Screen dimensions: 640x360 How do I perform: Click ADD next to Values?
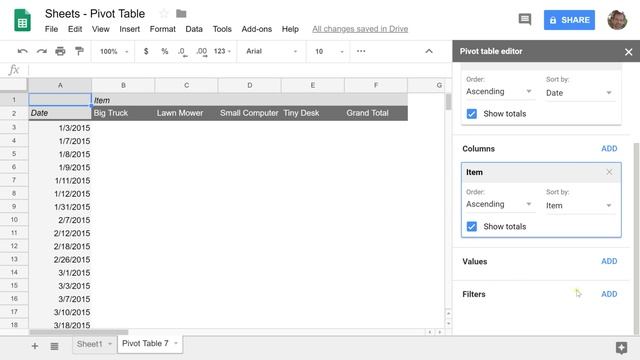[x=609, y=261]
